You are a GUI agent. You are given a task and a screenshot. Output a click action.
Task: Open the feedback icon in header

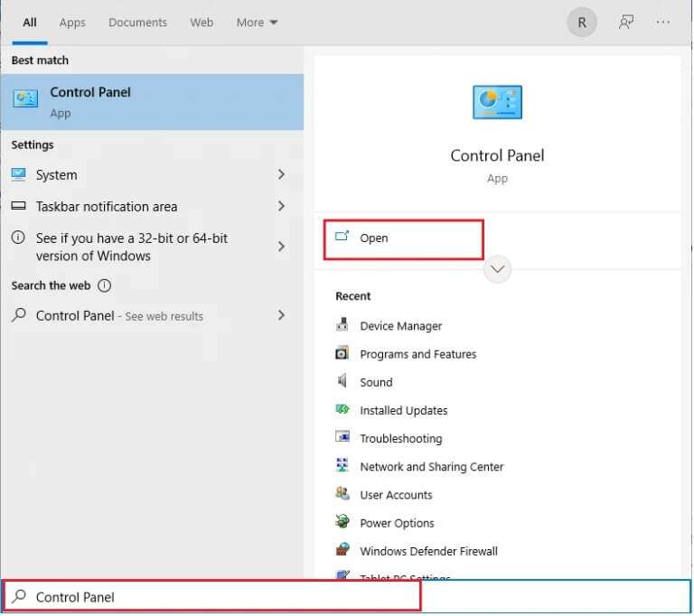pos(626,22)
